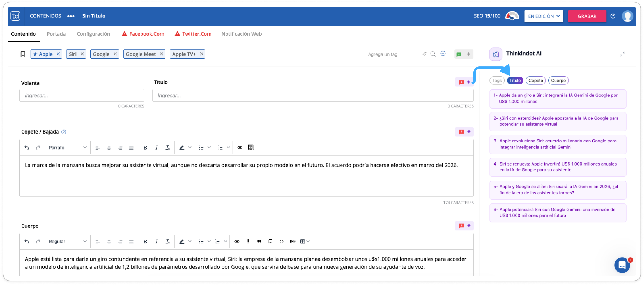Screen dimensions: 644x285
Task: Open the Regular style dropdown in Cuerpo
Action: 68,242
